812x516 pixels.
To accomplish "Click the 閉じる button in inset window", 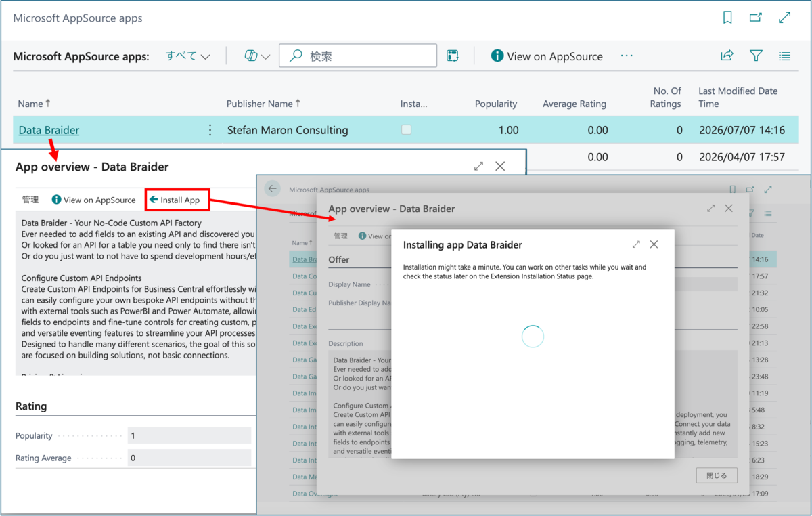I will coord(717,475).
